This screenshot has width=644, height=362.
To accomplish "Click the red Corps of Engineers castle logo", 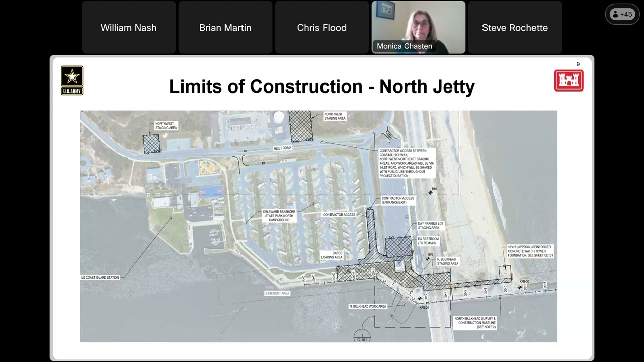I will 569,80.
